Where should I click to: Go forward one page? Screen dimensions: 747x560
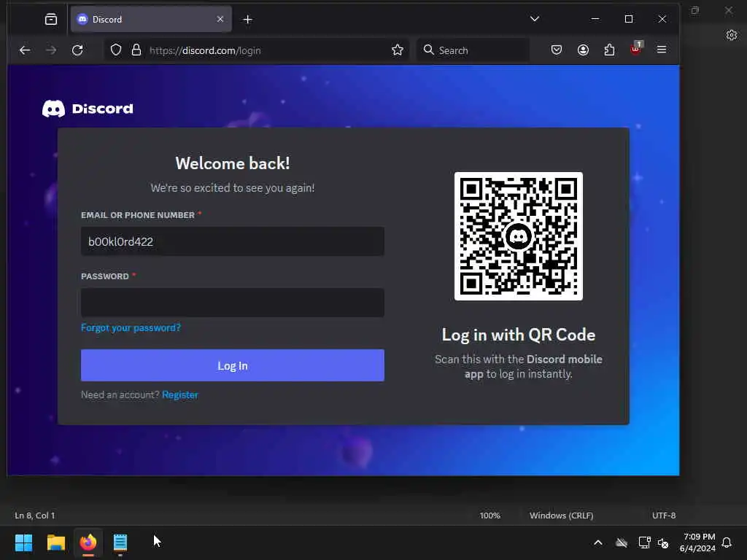pos(51,50)
